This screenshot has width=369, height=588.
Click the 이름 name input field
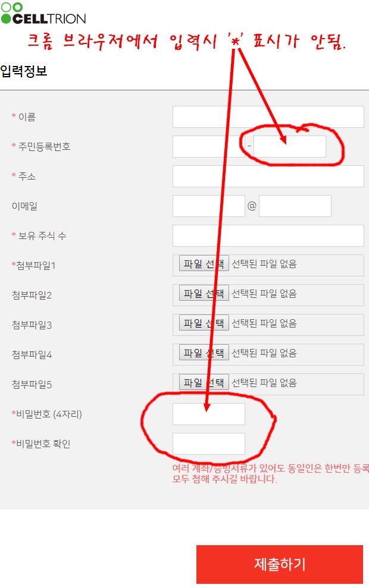[x=268, y=117]
